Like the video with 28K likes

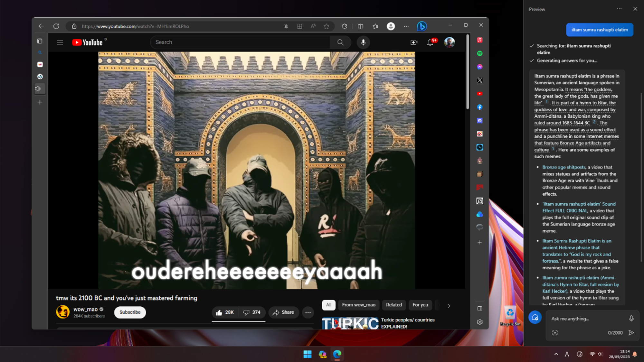pos(225,312)
